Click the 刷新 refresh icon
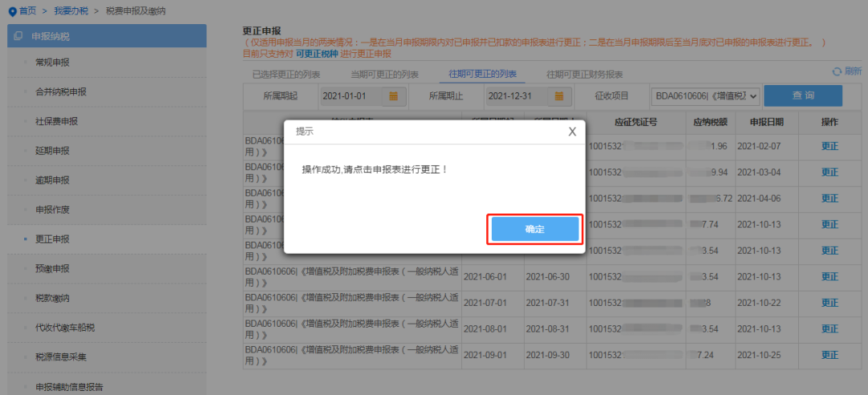Image resolution: width=868 pixels, height=395 pixels. point(837,71)
